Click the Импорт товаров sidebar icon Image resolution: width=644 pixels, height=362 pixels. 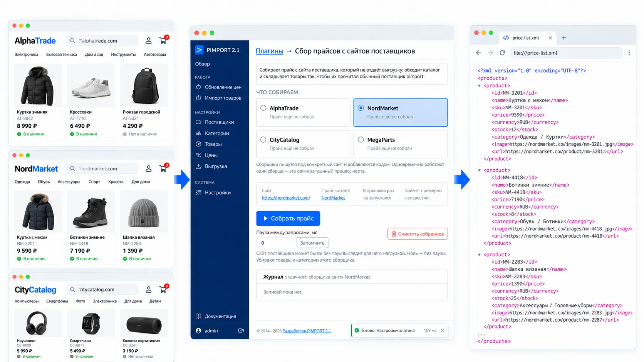pos(198,98)
